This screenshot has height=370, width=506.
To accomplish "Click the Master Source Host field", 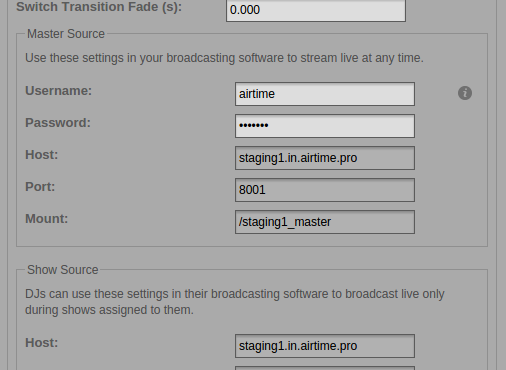I will click(325, 158).
